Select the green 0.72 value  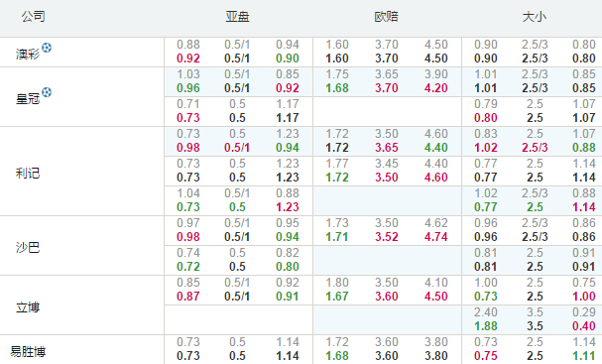(x=188, y=267)
